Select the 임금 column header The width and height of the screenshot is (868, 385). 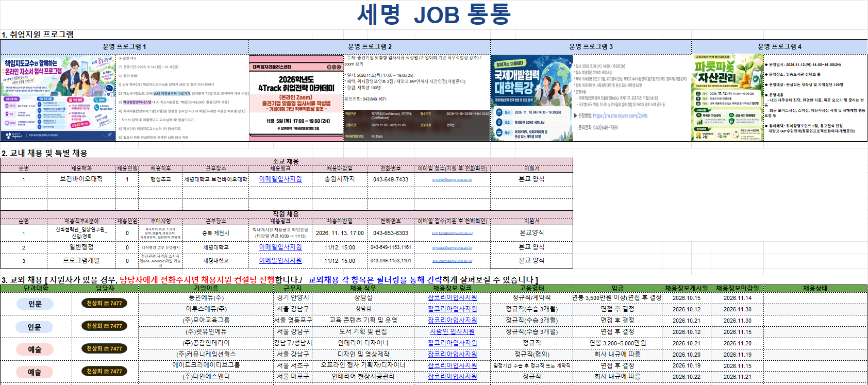click(x=617, y=289)
